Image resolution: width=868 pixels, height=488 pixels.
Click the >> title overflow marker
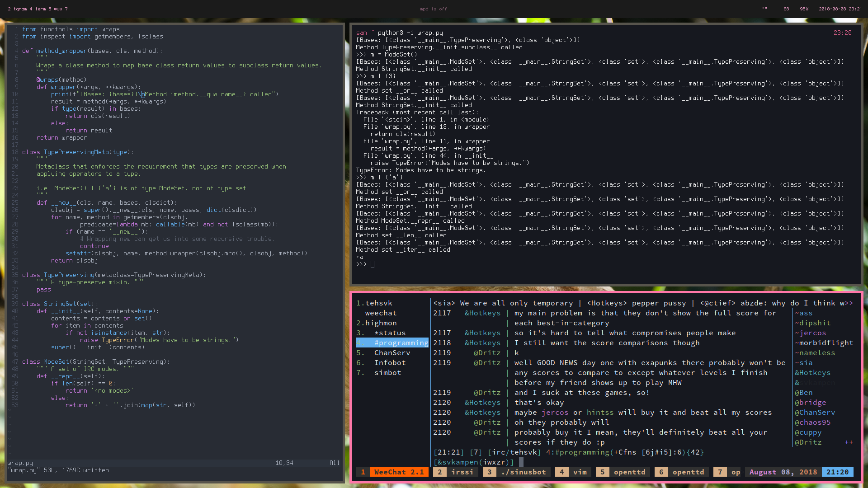click(849, 303)
